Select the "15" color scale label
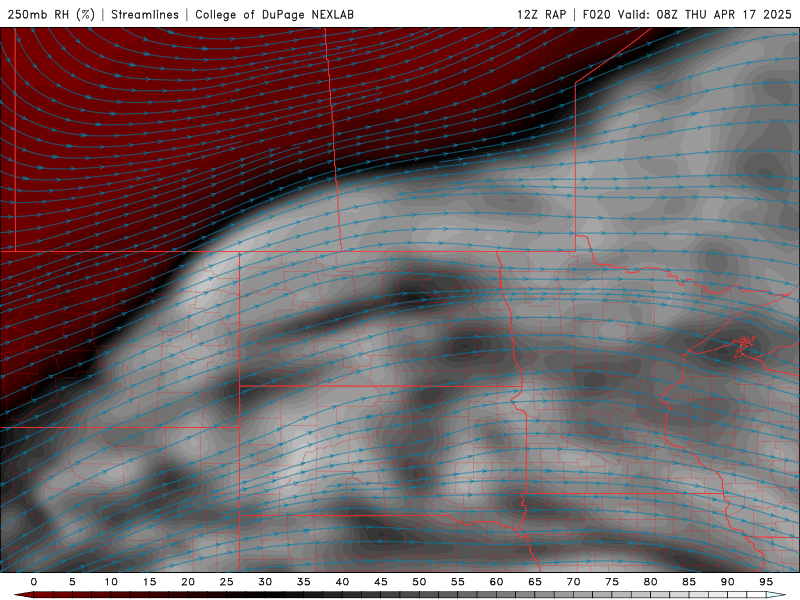The image size is (800, 600). click(149, 582)
